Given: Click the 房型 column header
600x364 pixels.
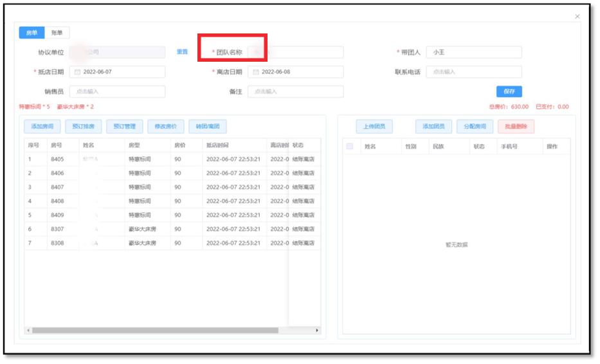Looking at the screenshot, I should click(134, 145).
